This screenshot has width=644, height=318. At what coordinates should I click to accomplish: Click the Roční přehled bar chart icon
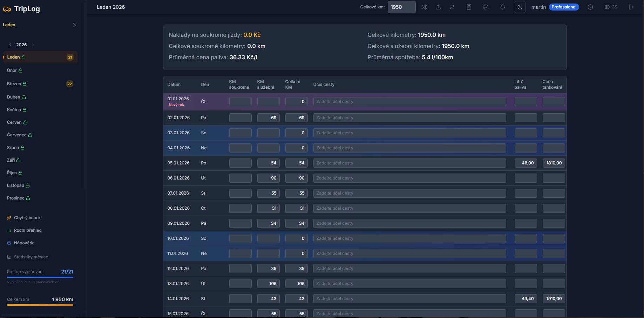9,230
